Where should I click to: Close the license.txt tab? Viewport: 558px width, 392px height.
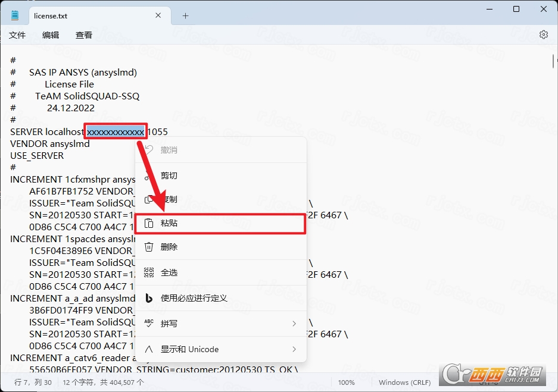click(x=158, y=15)
